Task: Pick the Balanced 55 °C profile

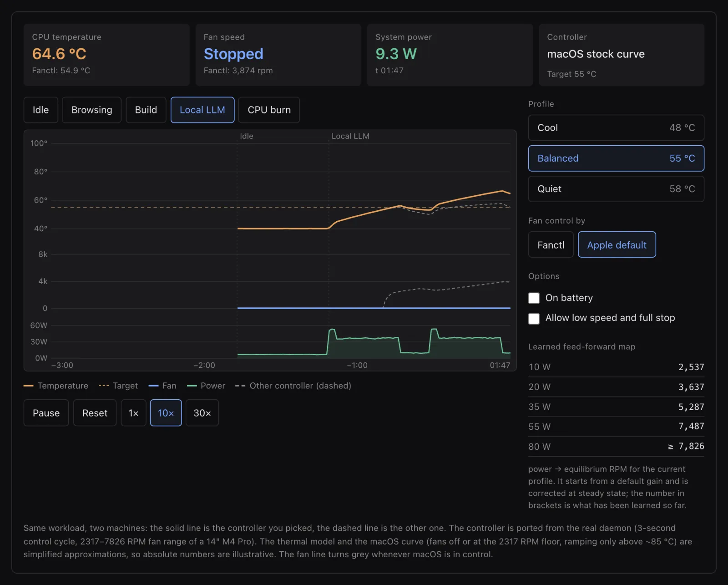Action: click(x=616, y=158)
